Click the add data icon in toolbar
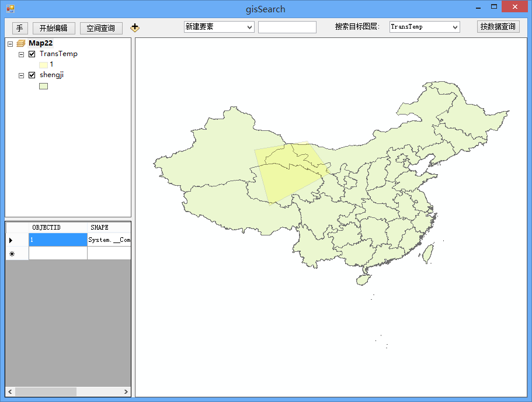This screenshot has height=402, width=532. (135, 27)
